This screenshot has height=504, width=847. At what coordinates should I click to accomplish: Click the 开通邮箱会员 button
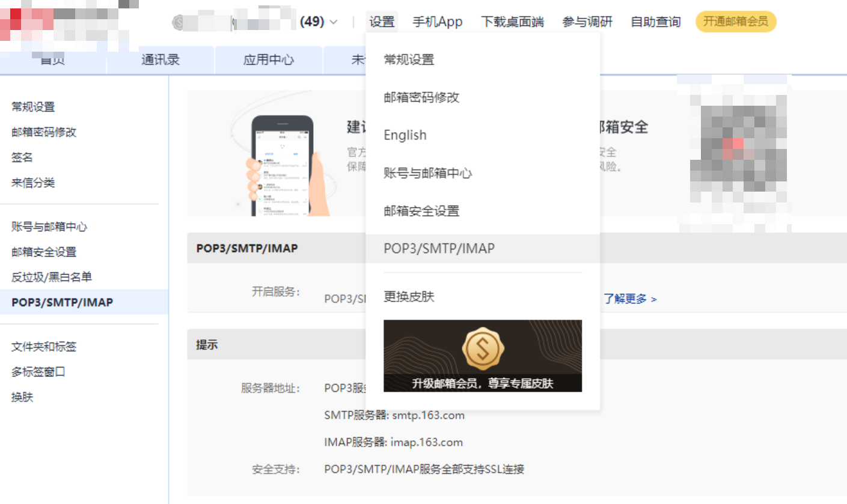(x=736, y=22)
